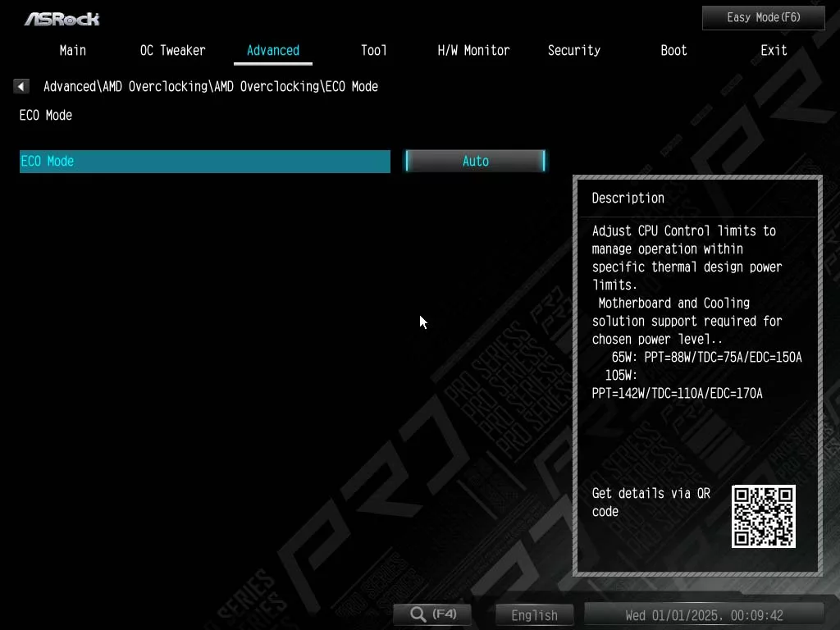Select the Exit tab

774,50
